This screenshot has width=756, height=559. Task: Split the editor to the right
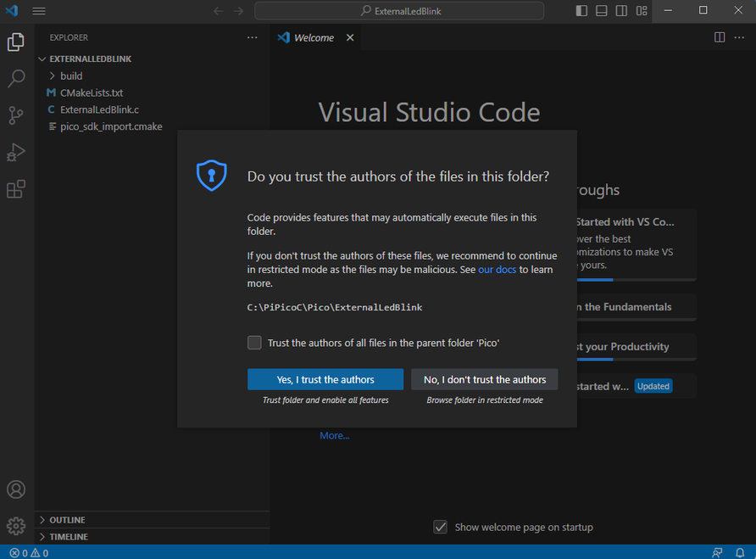tap(720, 37)
